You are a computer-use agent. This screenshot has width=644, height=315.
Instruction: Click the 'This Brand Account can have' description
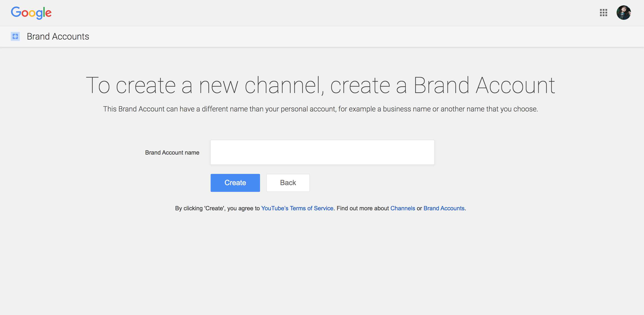tap(320, 109)
